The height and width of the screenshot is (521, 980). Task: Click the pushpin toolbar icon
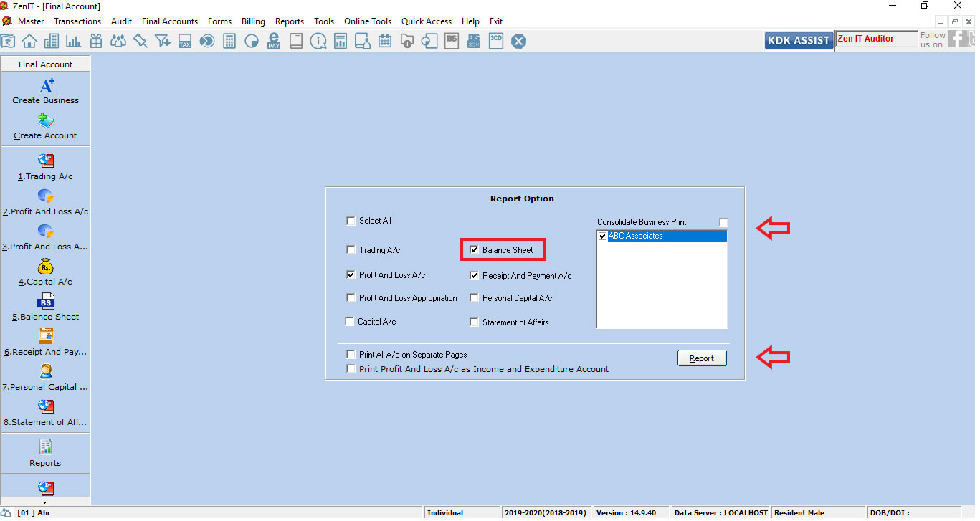coord(140,41)
